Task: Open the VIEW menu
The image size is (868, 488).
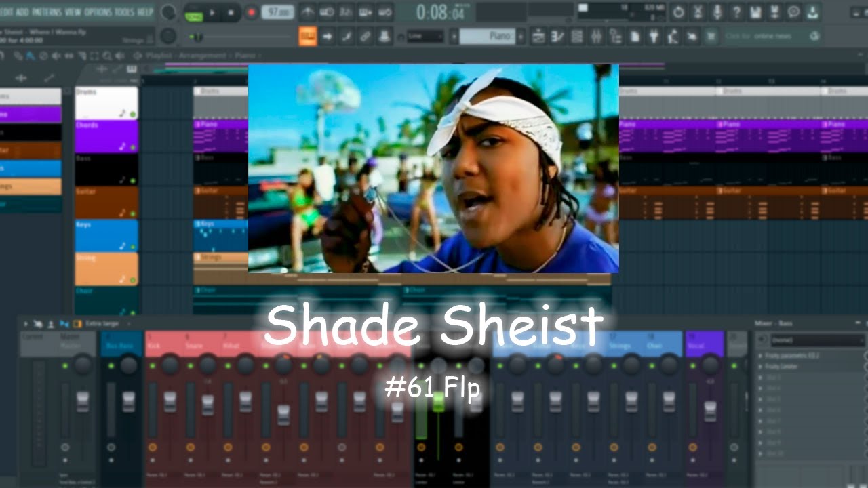Action: point(73,12)
